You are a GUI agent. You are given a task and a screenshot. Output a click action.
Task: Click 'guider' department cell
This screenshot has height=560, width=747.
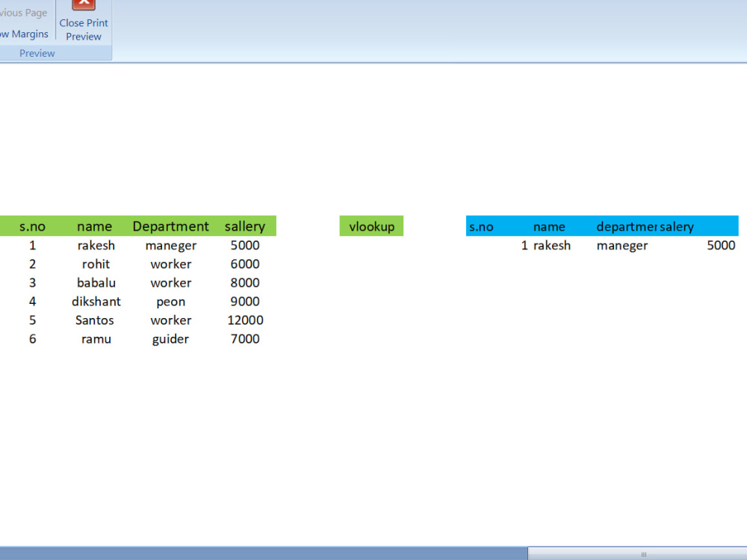point(170,339)
